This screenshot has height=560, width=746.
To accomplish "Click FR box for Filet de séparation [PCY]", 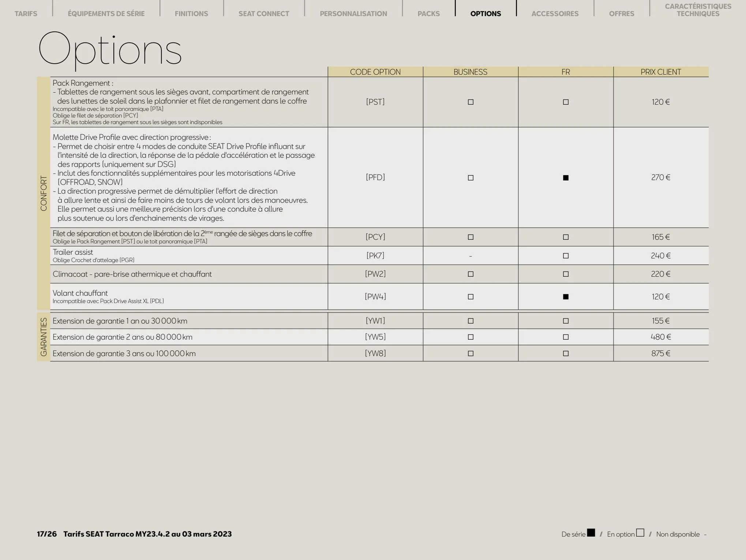I will tap(566, 237).
